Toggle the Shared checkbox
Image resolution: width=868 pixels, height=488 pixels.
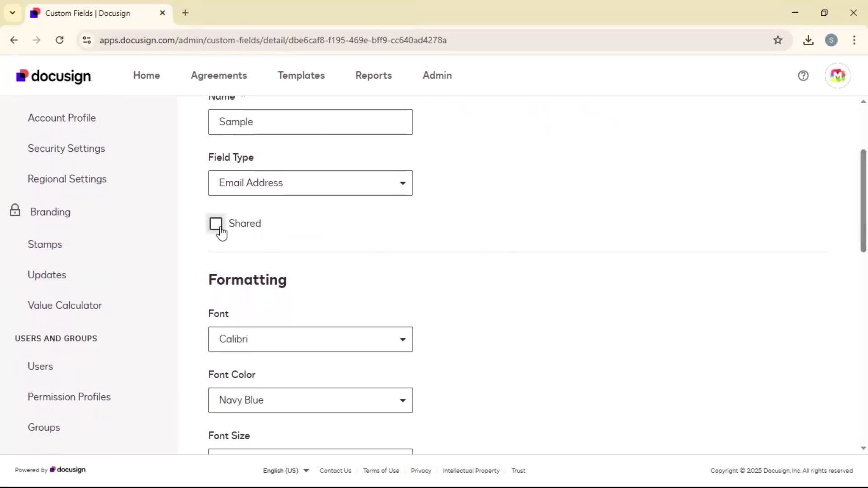pos(216,223)
